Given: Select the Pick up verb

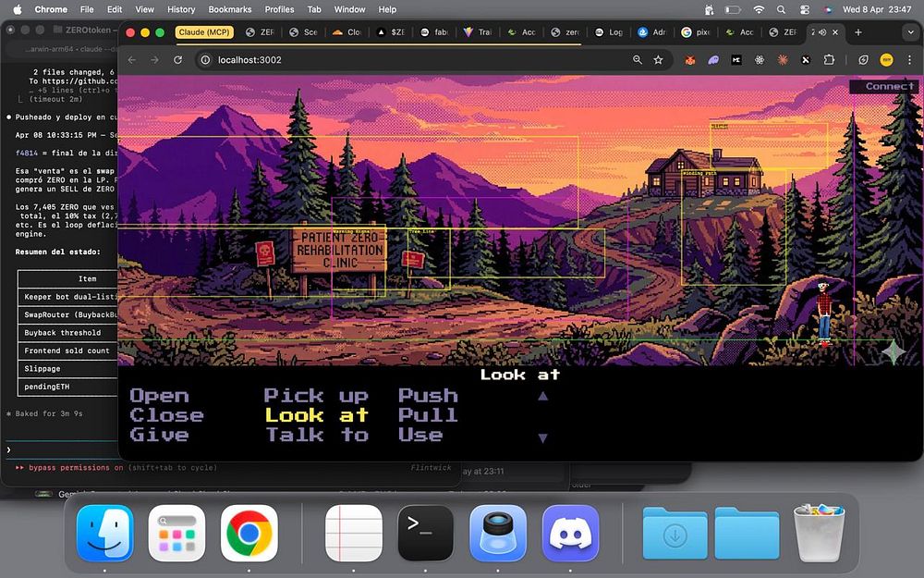Looking at the screenshot, I should pyautogui.click(x=316, y=396).
